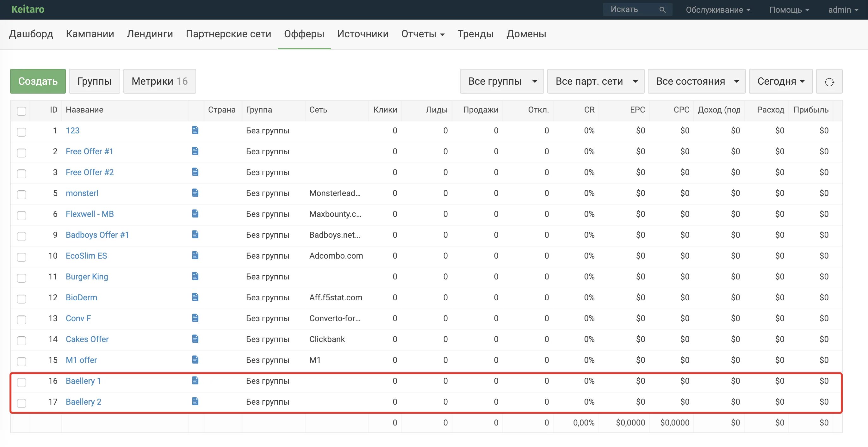This screenshot has height=447, width=868.
Task: Go to the Дашборд tab
Action: (x=31, y=34)
